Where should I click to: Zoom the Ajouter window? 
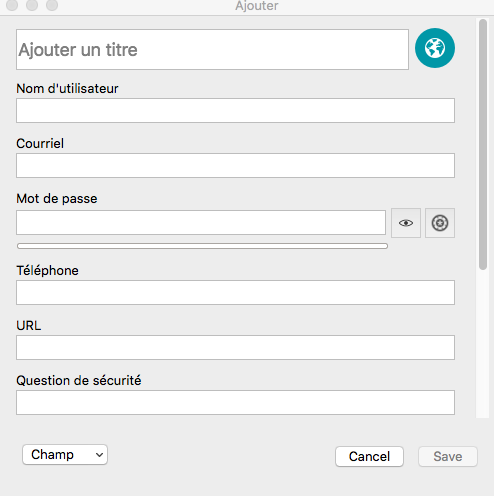[x=52, y=5]
